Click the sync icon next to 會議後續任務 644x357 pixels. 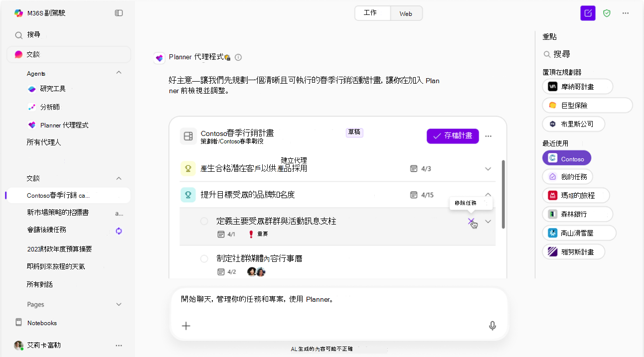(x=119, y=231)
